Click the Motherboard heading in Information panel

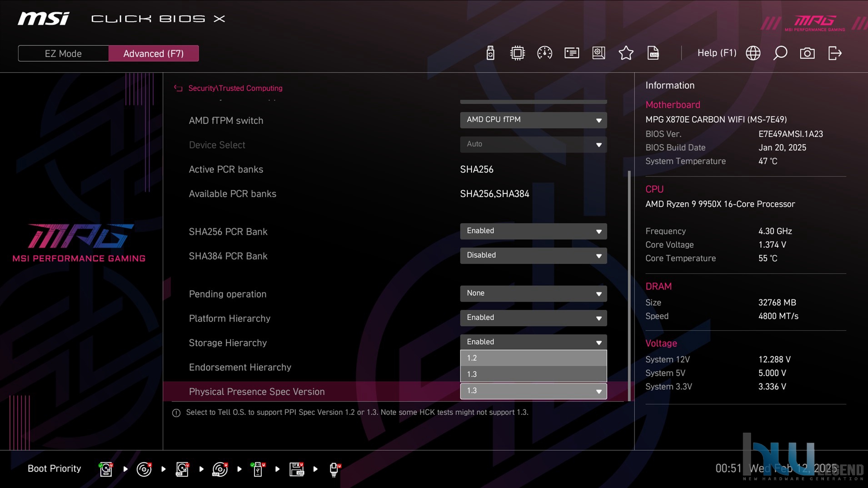[x=673, y=105]
